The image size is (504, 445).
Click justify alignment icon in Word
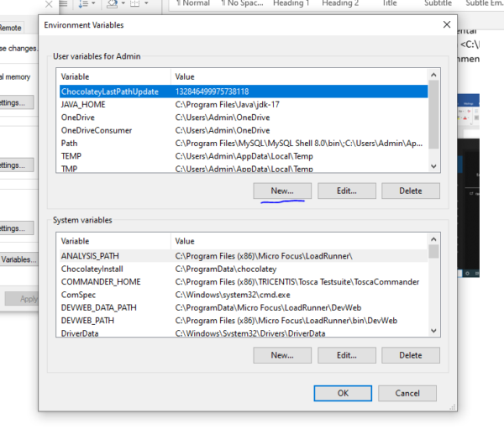63,3
